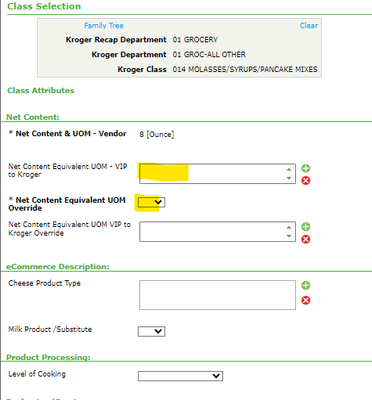Select the 'Class Selection' heading
Screen dimensions: 372x400
click(x=44, y=6)
